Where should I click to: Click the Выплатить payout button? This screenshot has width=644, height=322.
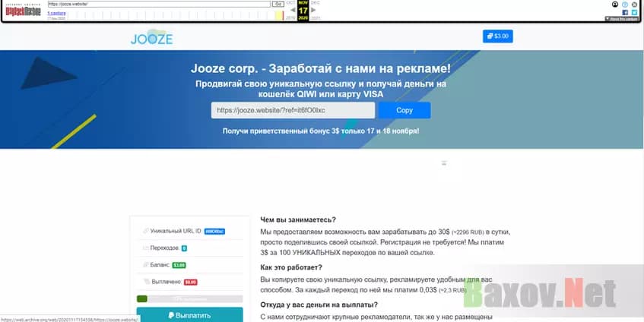[x=190, y=315]
